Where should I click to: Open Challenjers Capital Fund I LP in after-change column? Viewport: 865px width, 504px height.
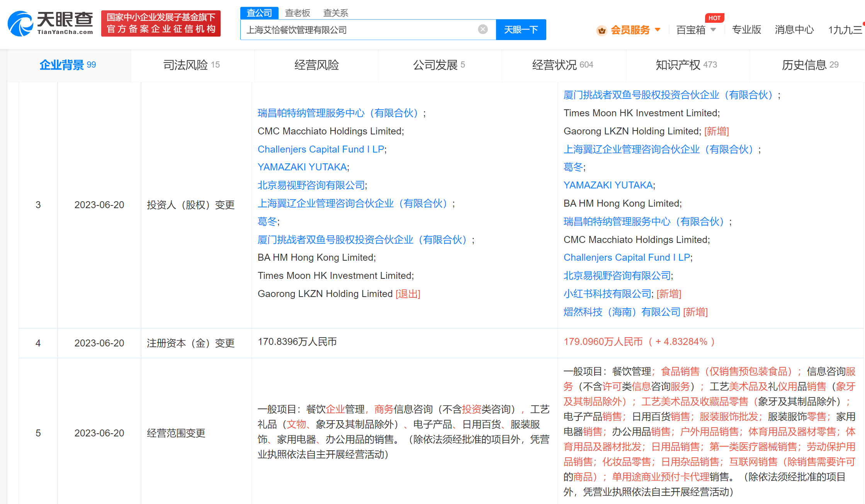click(x=627, y=257)
